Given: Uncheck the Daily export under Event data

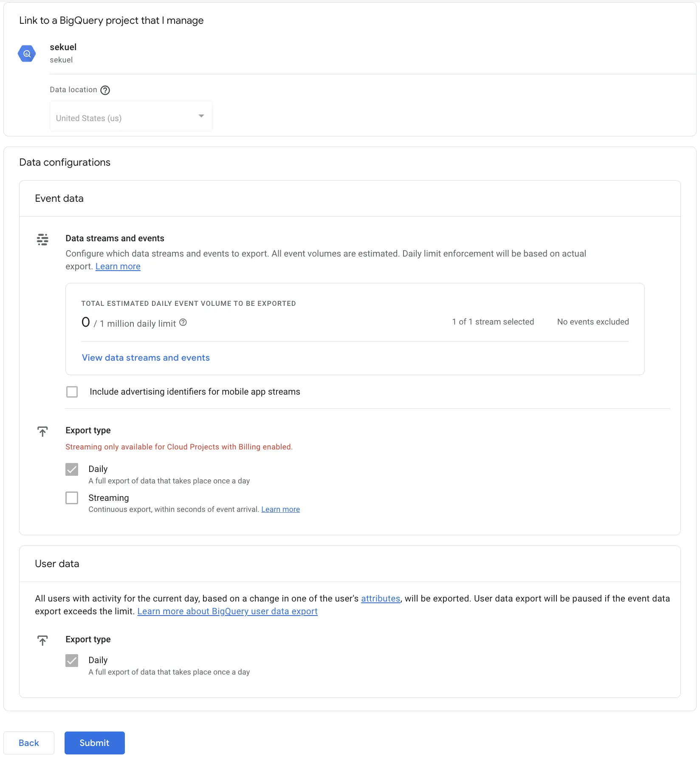Looking at the screenshot, I should [x=72, y=469].
